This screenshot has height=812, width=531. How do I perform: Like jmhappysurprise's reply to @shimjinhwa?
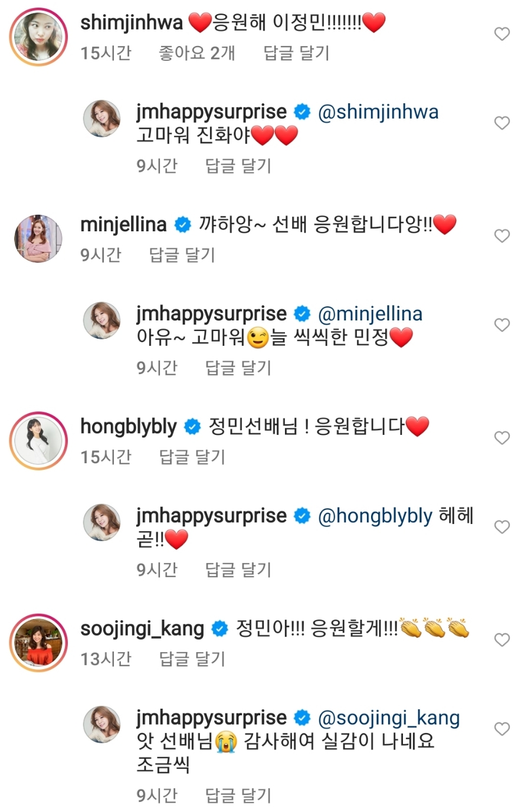(x=501, y=123)
